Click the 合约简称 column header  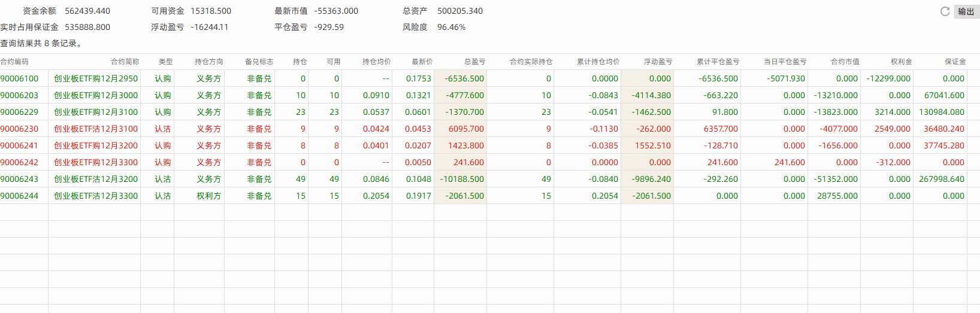tap(125, 62)
